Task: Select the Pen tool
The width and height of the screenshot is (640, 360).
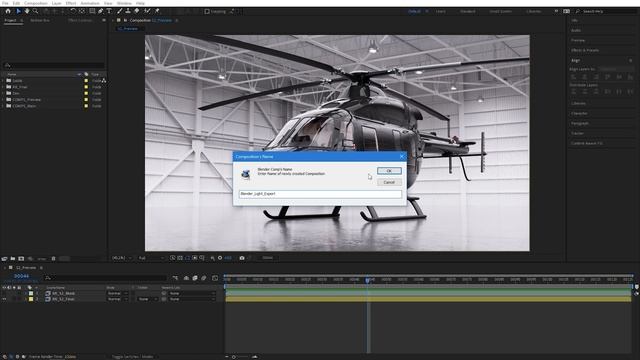Action: click(100, 11)
